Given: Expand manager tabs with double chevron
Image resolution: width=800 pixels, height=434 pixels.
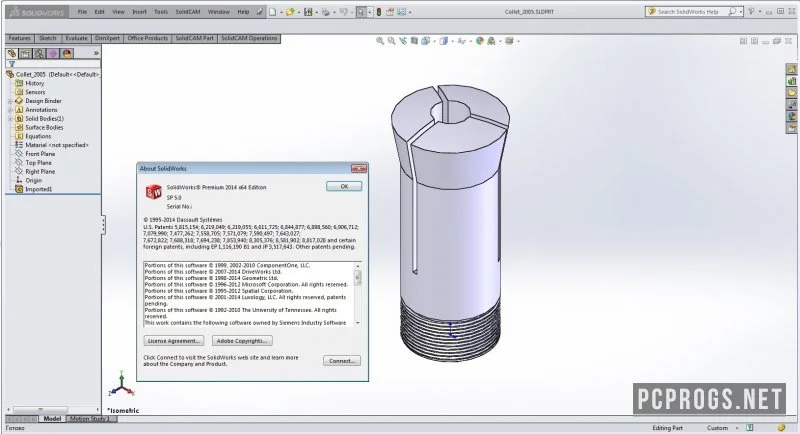Looking at the screenshot, I should coord(96,53).
